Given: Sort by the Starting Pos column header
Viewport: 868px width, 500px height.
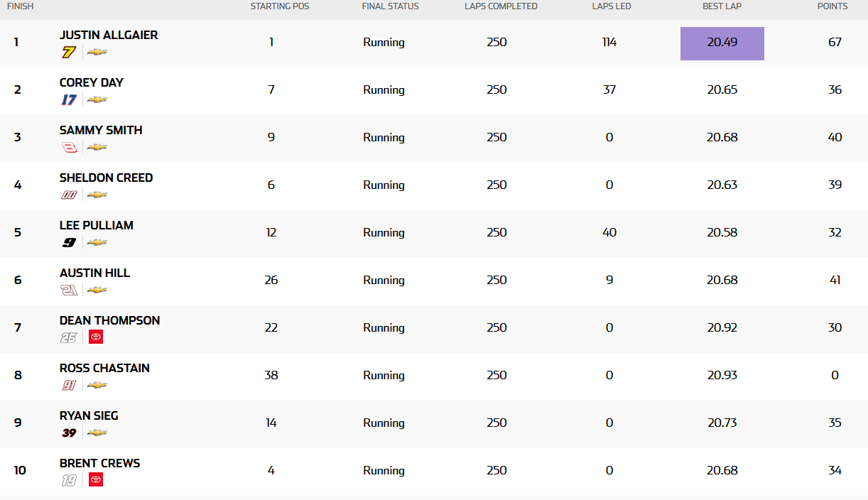Looking at the screenshot, I should (x=280, y=6).
